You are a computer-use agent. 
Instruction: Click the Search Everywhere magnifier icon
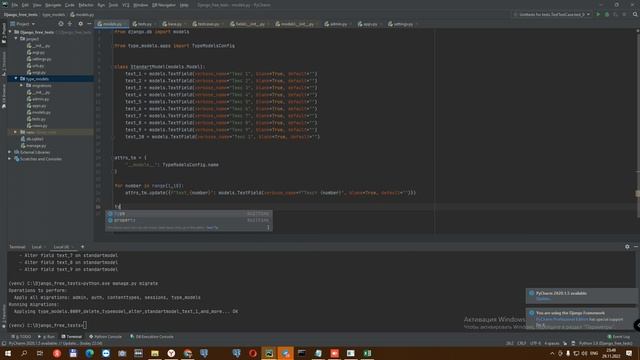tap(635, 14)
